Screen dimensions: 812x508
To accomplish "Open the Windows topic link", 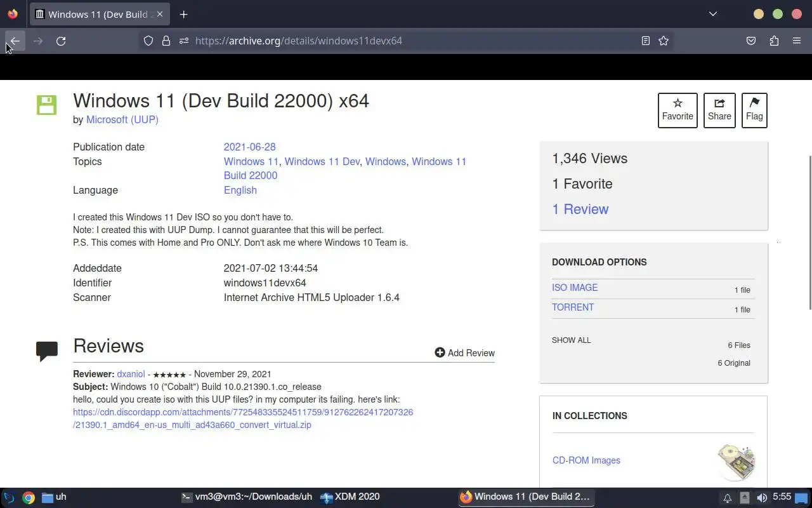I will coord(386,161).
